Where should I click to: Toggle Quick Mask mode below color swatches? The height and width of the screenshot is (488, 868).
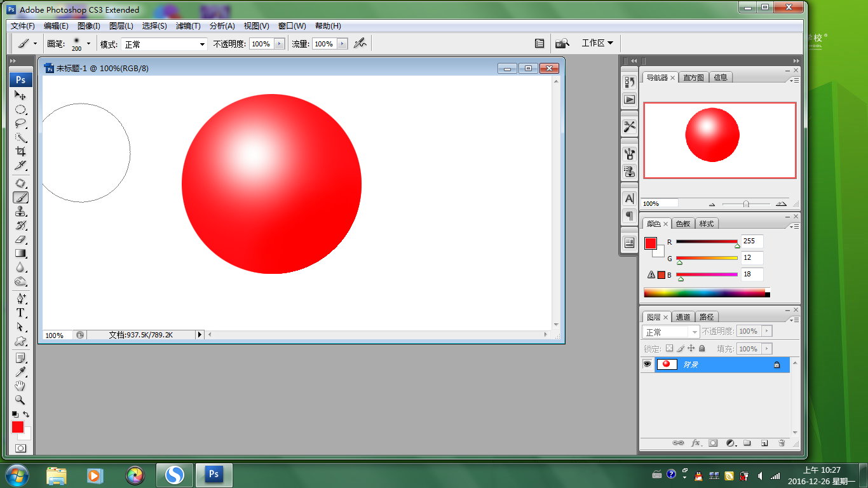[x=20, y=448]
